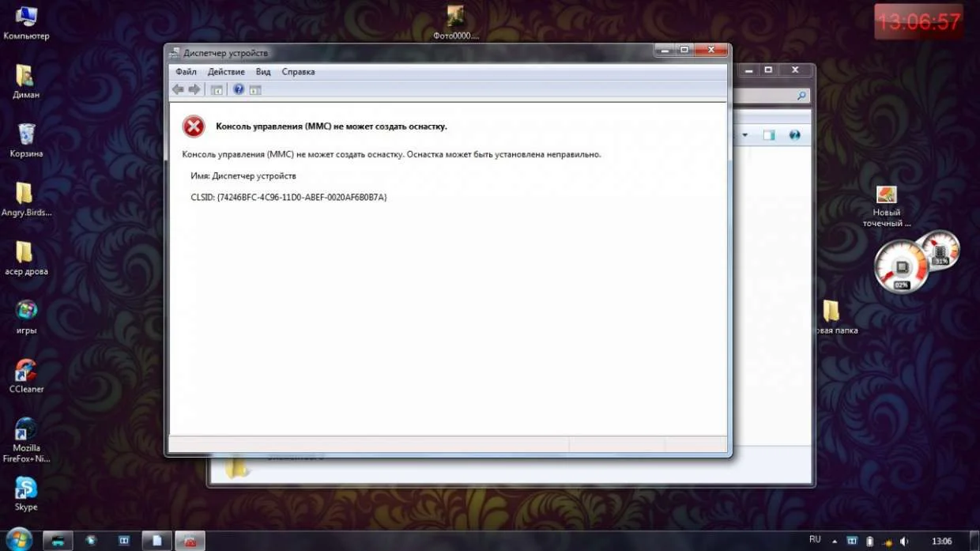Select the Диман folder on the desktop
This screenshot has height=551, width=980.
point(26,81)
